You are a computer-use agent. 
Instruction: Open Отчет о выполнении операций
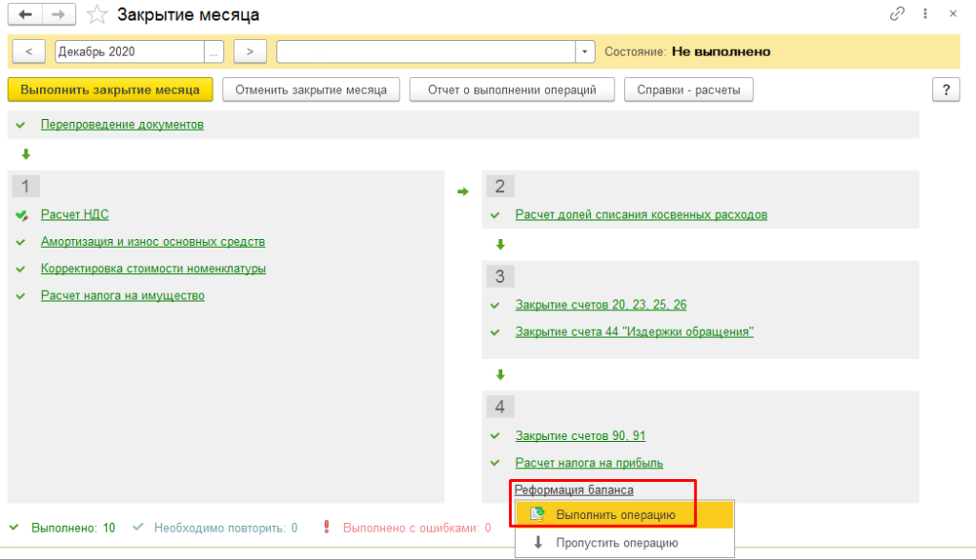511,90
